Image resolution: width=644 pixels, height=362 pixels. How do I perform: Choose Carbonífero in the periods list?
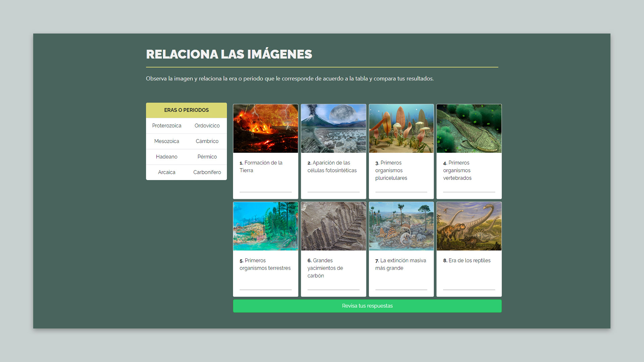[207, 172]
